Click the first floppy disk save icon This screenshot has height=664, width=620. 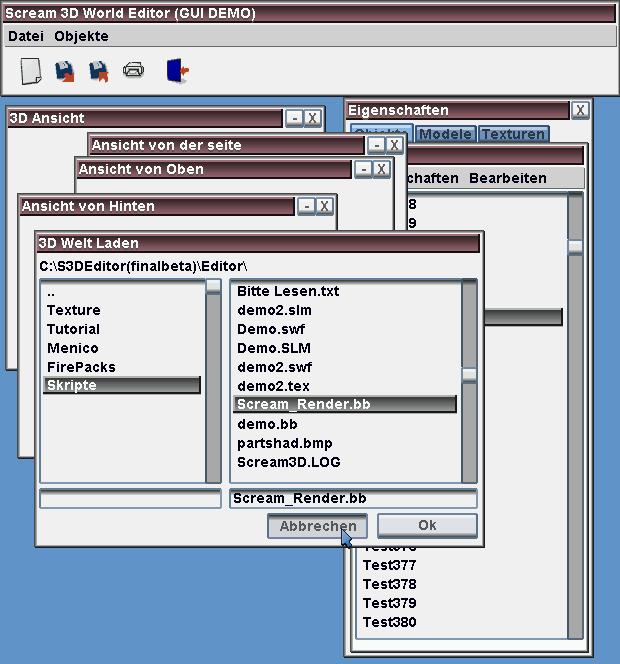[65, 71]
